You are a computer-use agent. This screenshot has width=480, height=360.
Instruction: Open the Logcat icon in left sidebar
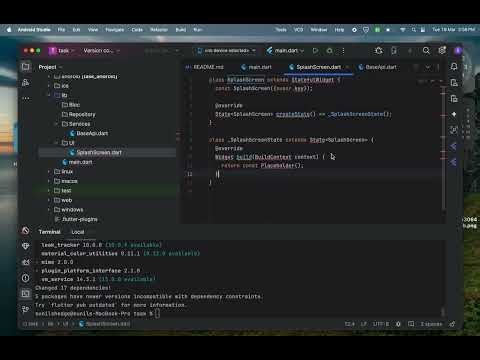point(26,262)
